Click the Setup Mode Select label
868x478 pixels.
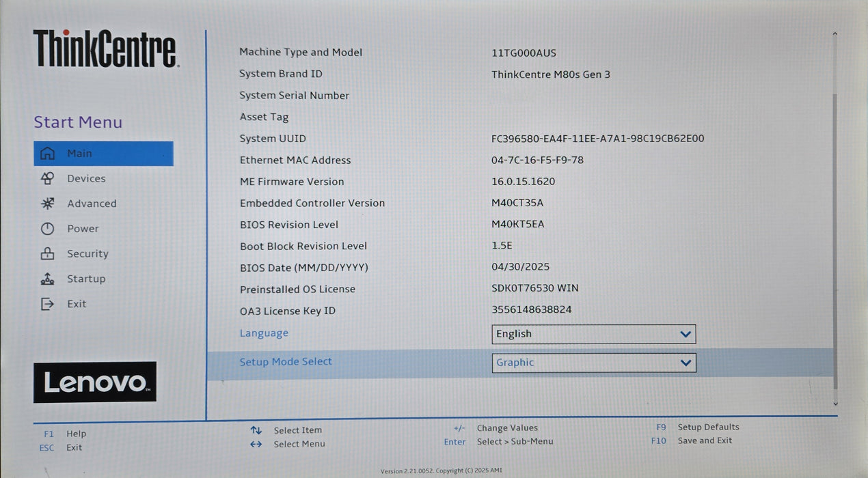tap(286, 362)
